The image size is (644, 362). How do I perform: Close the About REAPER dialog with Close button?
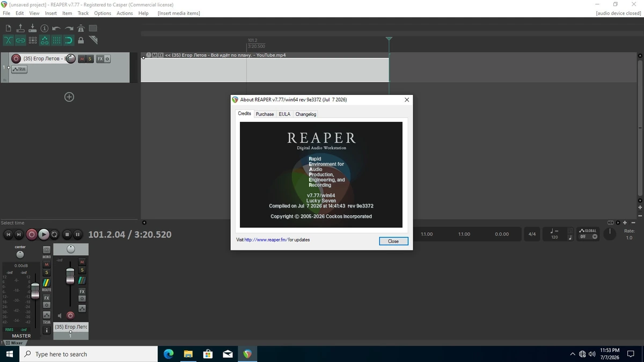393,241
